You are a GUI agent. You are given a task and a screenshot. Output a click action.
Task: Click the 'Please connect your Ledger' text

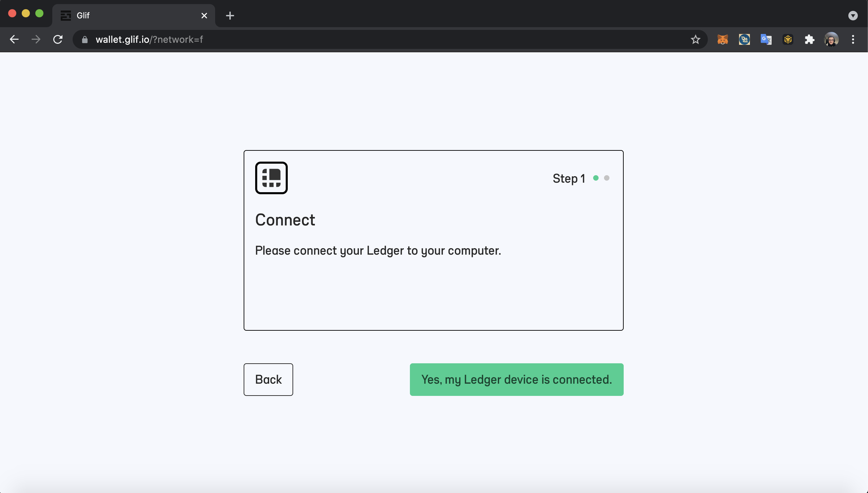pyautogui.click(x=378, y=251)
